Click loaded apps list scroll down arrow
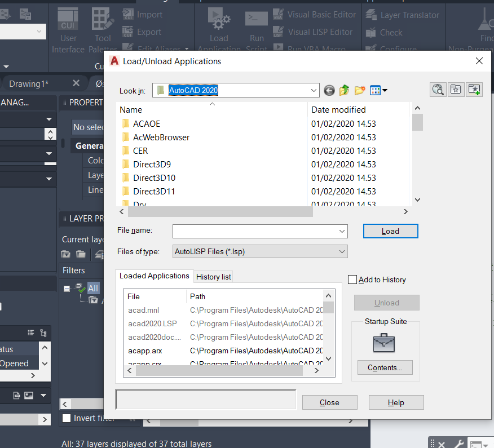The width and height of the screenshot is (494, 448). 328,358
